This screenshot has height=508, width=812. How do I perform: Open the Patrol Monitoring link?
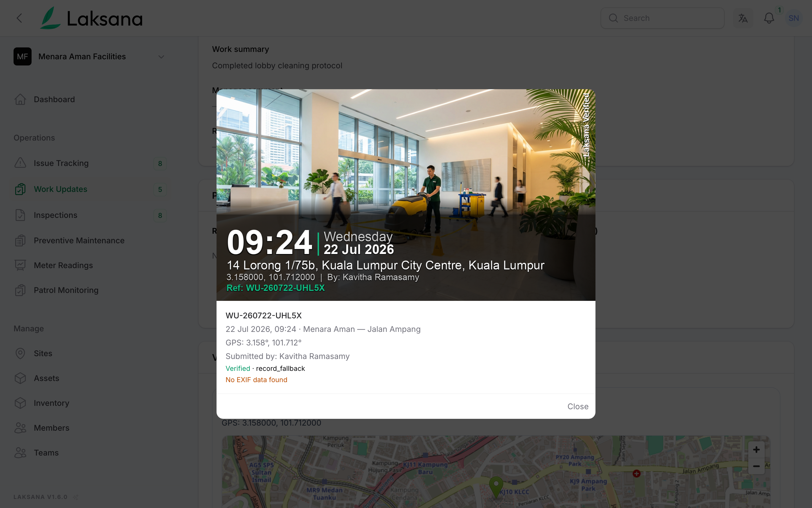[x=66, y=290]
